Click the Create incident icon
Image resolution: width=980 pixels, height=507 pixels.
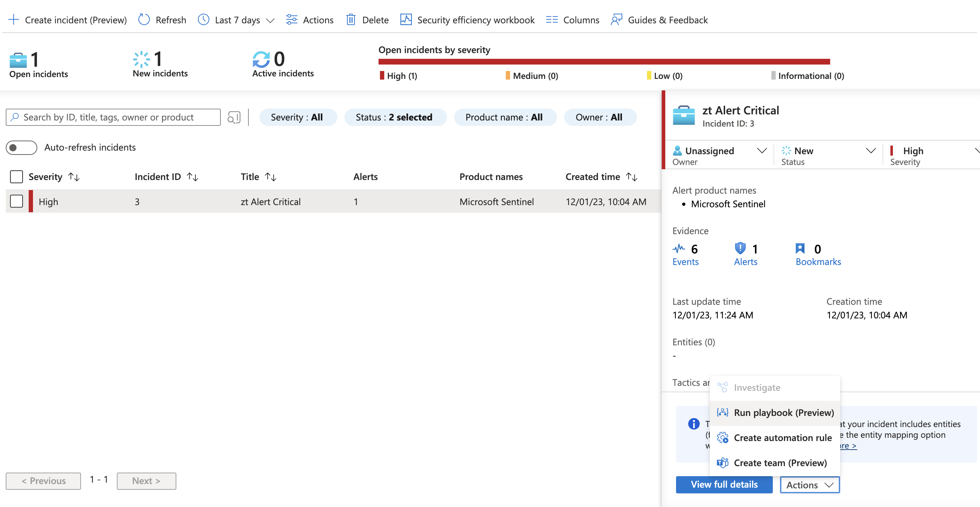(14, 19)
